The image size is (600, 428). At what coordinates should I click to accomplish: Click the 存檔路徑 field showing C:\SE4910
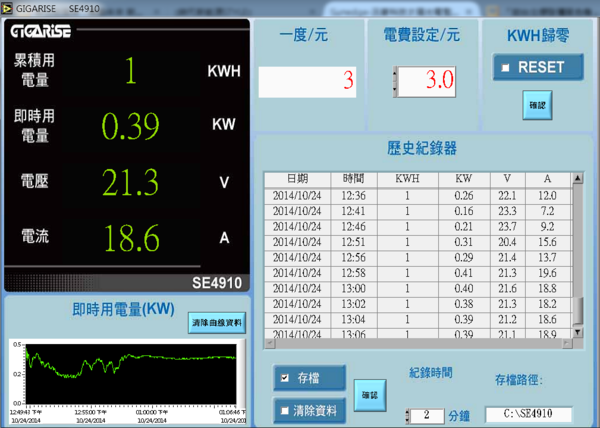pyautogui.click(x=528, y=414)
